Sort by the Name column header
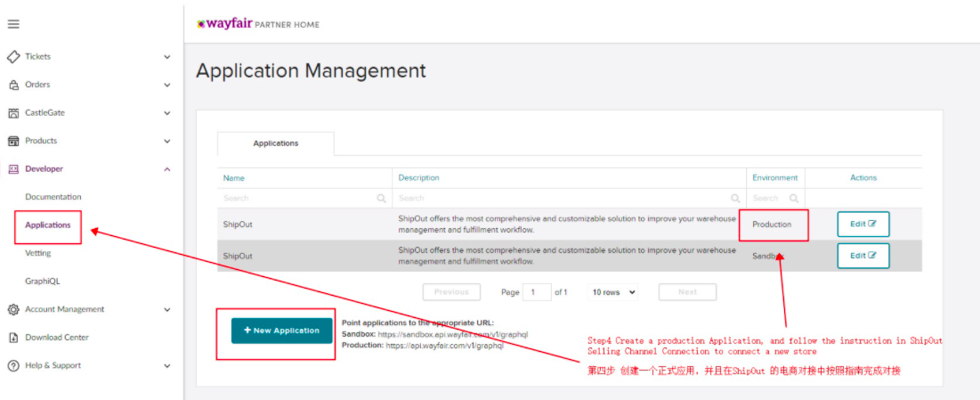Screen dimensions: 980x400 click(x=234, y=178)
